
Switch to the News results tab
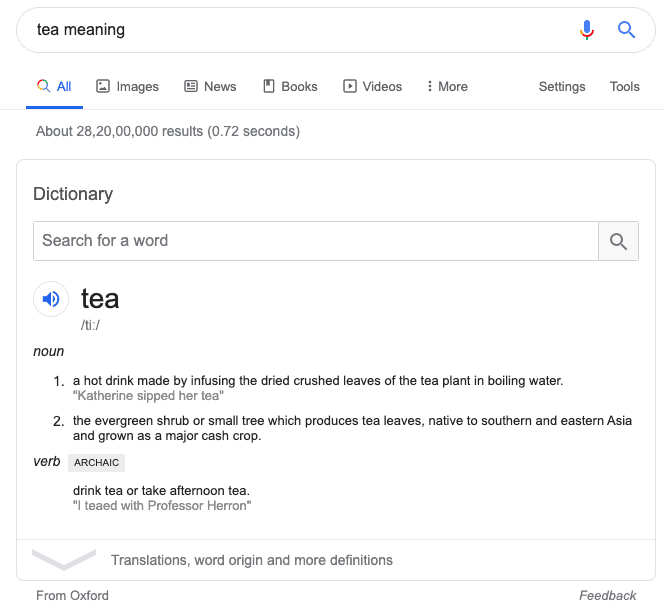(210, 86)
